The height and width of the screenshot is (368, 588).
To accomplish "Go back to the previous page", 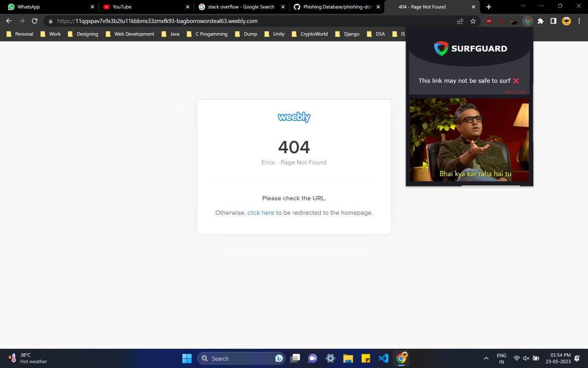I will click(9, 21).
